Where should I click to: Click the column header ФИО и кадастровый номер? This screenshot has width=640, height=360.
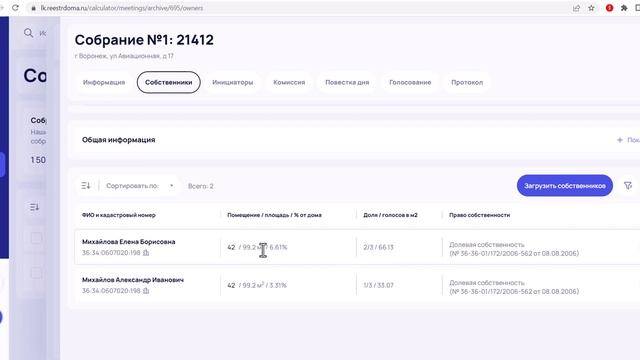coord(118,215)
